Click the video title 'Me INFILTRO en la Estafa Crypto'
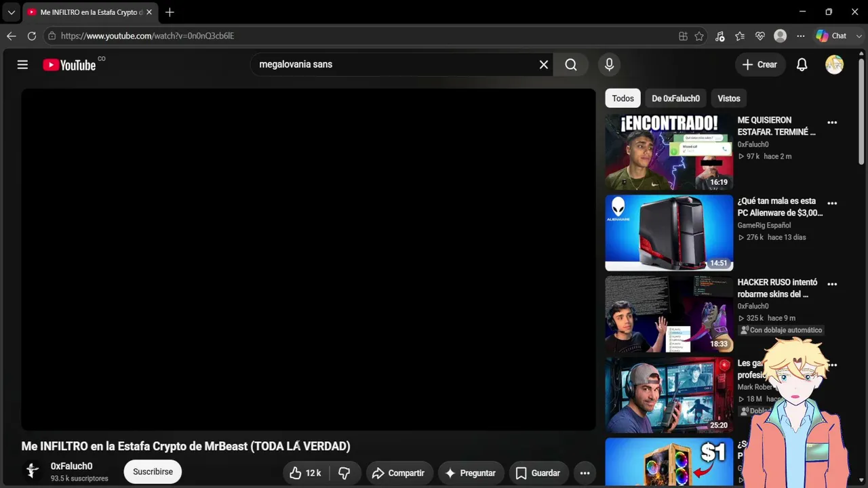 pos(186,446)
